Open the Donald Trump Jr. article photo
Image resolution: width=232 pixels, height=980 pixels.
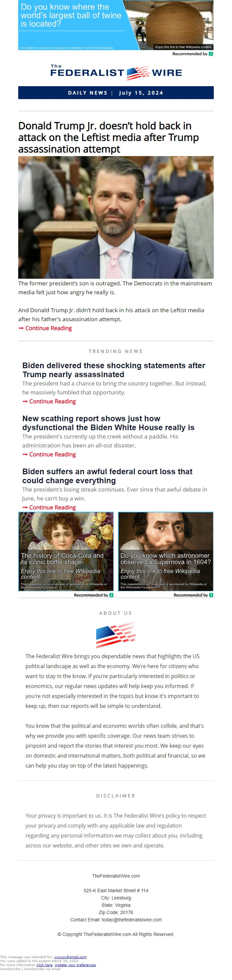[116, 217]
